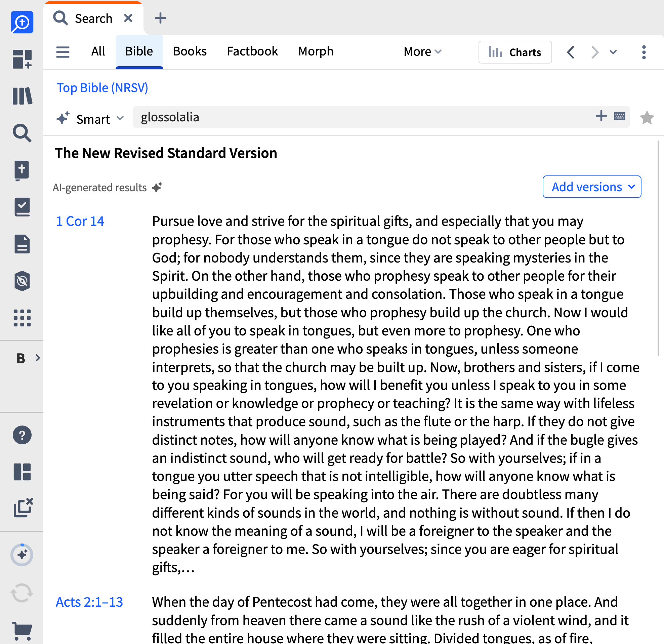Click the results vertical scrollbar
This screenshot has height=644, width=664.
tap(658, 248)
